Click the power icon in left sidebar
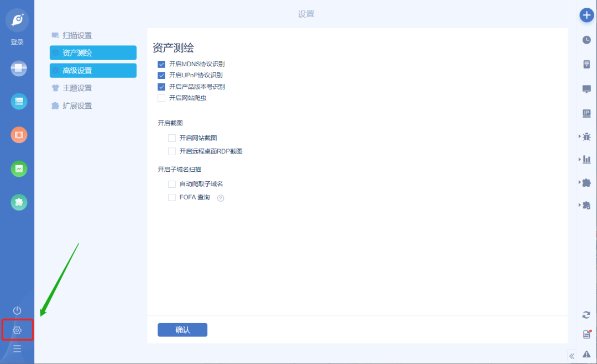Screen dimensions: 597x364 click(x=17, y=310)
